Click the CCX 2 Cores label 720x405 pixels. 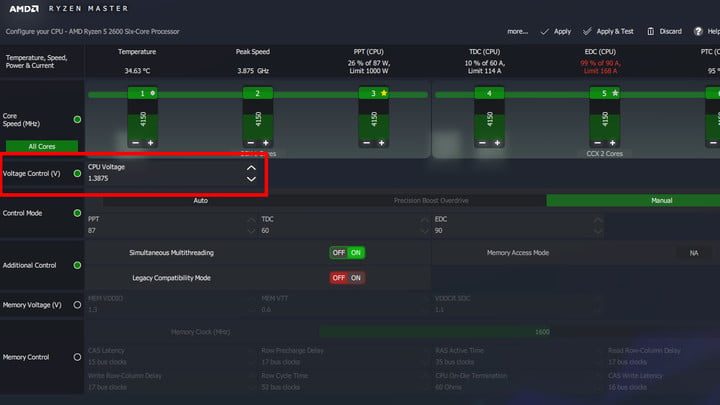click(604, 154)
